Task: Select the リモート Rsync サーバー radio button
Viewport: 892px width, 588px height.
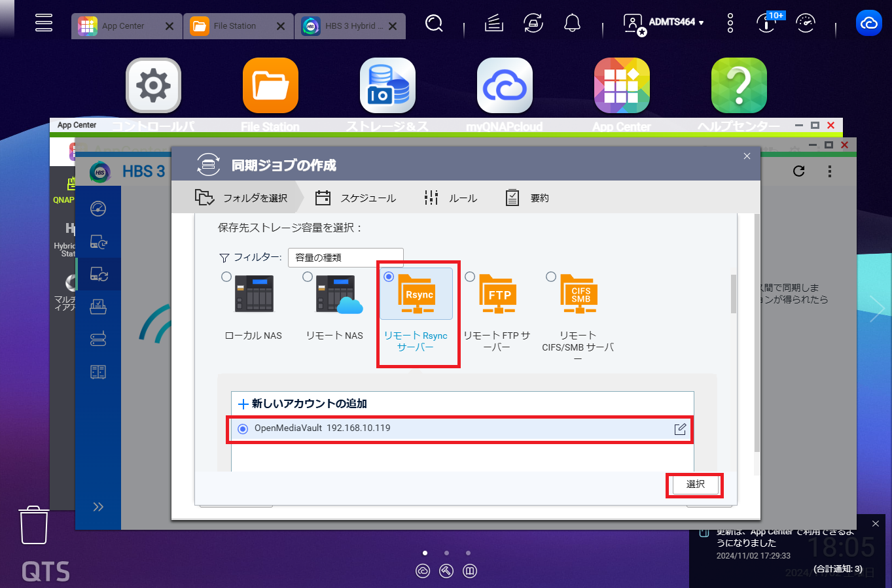Action: tap(389, 277)
